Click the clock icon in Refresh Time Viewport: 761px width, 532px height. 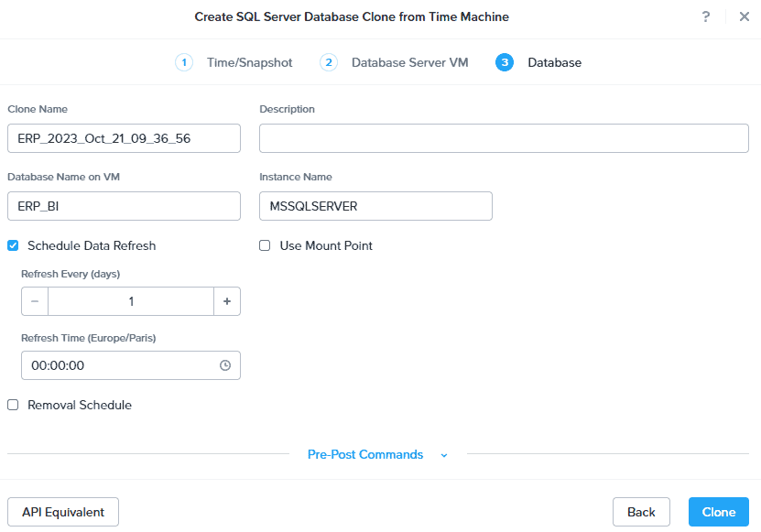pyautogui.click(x=225, y=365)
